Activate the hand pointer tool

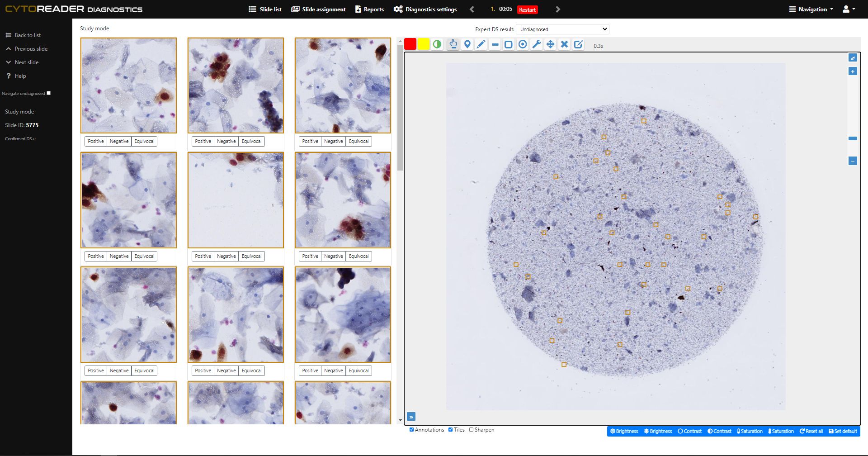tap(453, 44)
